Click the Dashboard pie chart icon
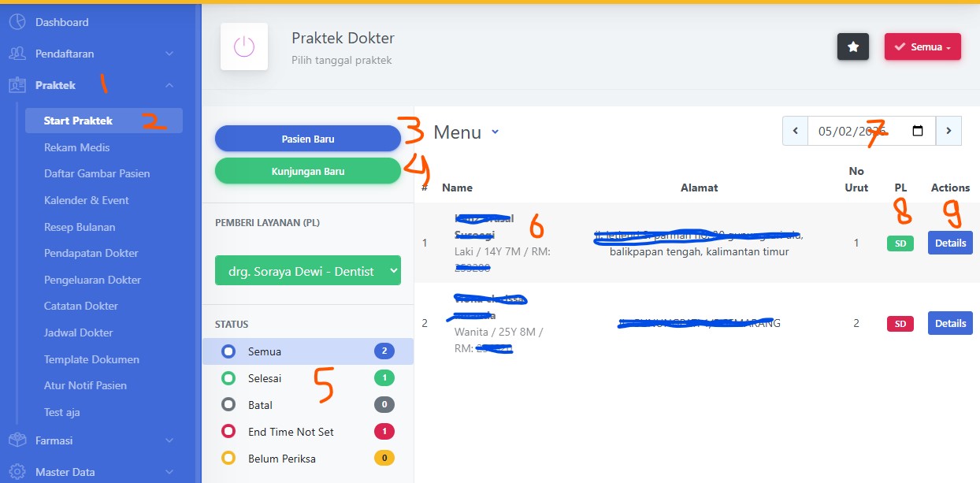The width and height of the screenshot is (980, 483). pos(17,22)
